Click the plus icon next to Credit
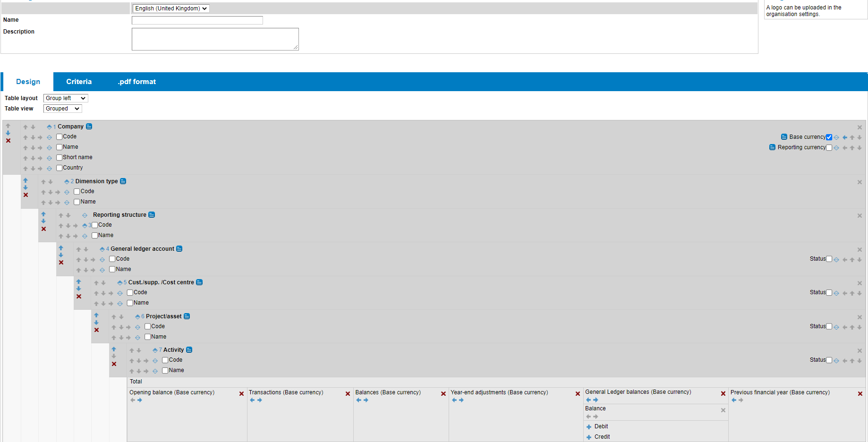The image size is (868, 442). [589, 437]
